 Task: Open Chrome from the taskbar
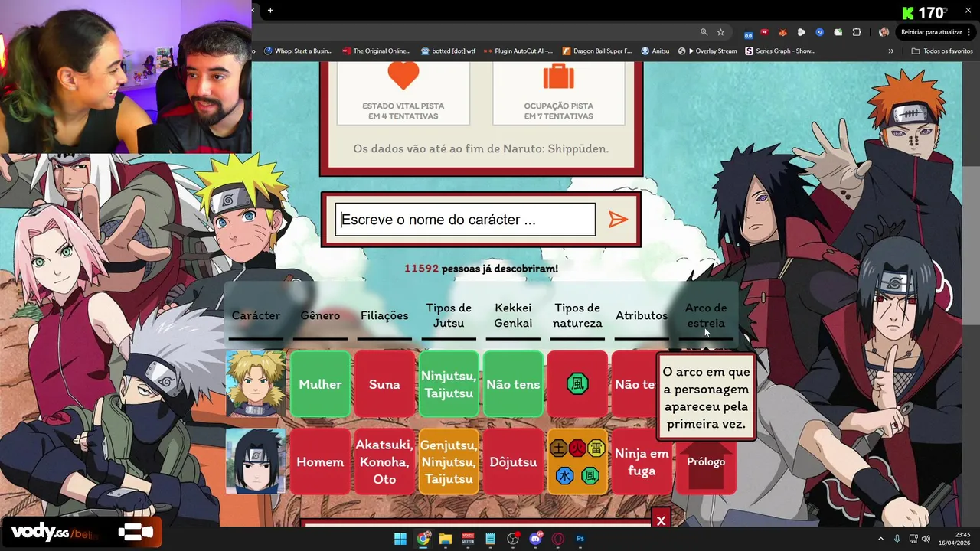tap(423, 539)
